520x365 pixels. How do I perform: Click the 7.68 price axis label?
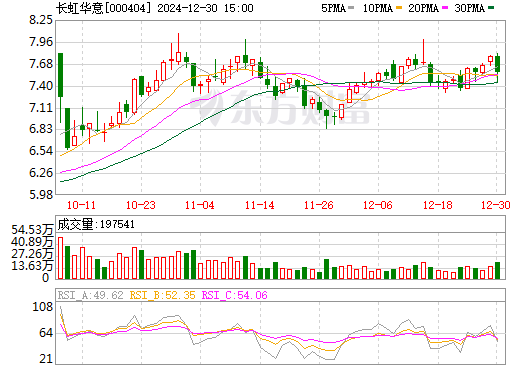41,64
